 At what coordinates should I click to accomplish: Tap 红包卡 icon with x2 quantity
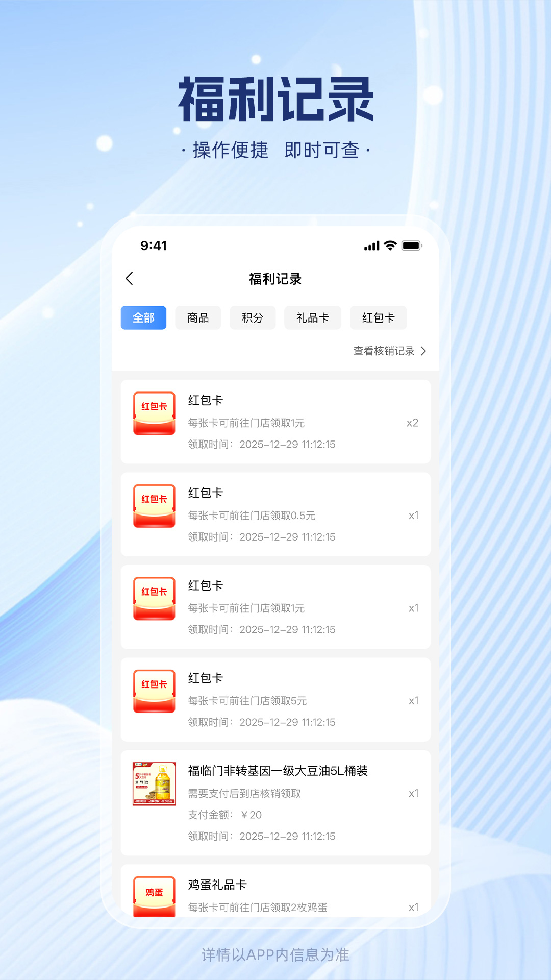[154, 413]
